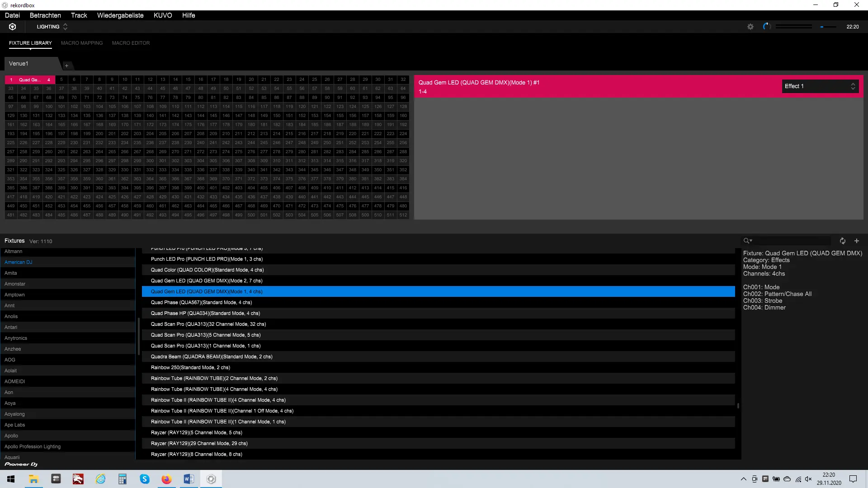Viewport: 868px width, 488px height.
Task: Click the refresh fixture library icon
Action: point(842,241)
